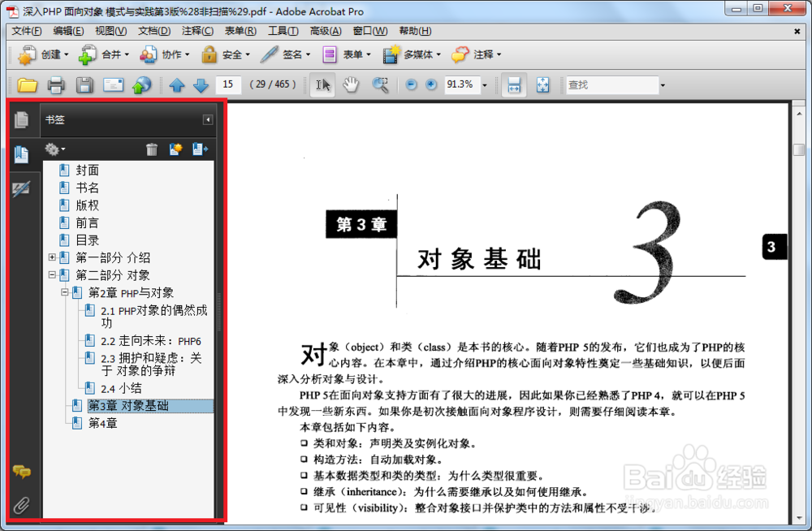Go to the next page with down arrow

click(201, 84)
